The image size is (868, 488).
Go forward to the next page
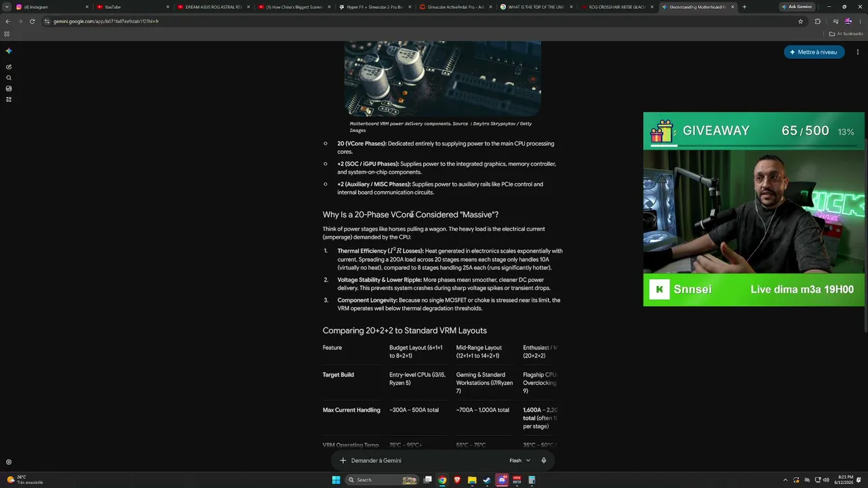coord(20,21)
